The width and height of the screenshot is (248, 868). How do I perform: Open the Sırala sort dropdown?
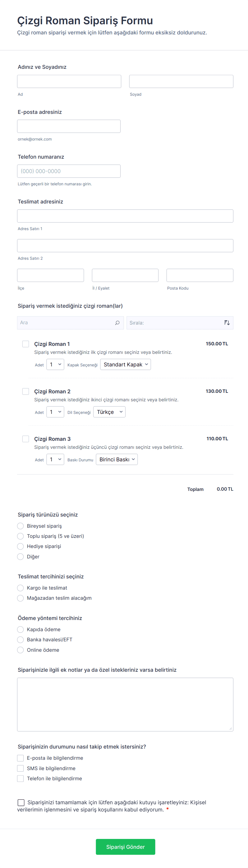(x=175, y=323)
